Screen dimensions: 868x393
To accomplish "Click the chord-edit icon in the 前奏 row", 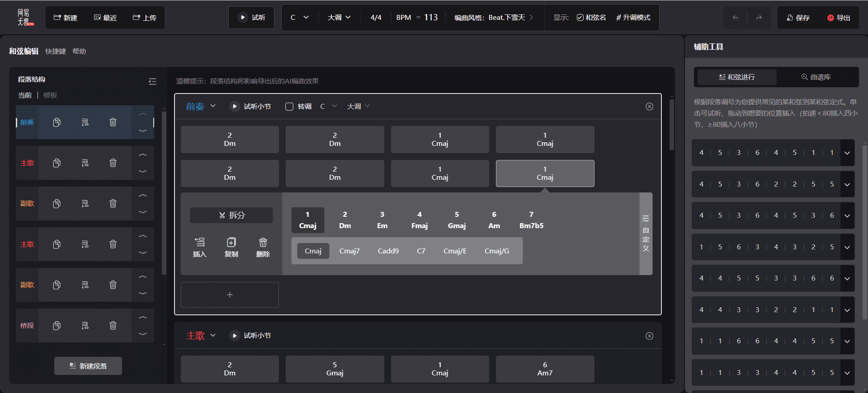I will (x=85, y=122).
